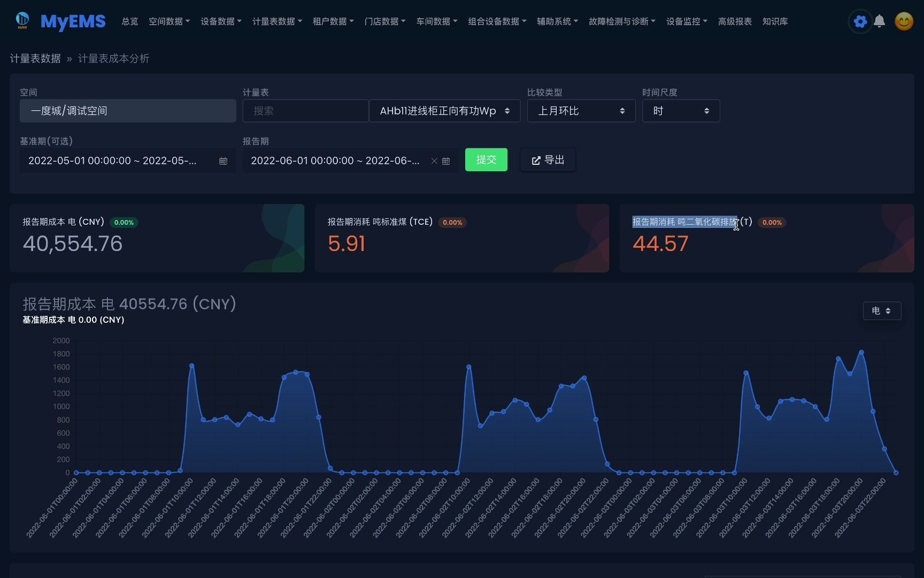Expand 租户数据 menu

pyautogui.click(x=333, y=21)
